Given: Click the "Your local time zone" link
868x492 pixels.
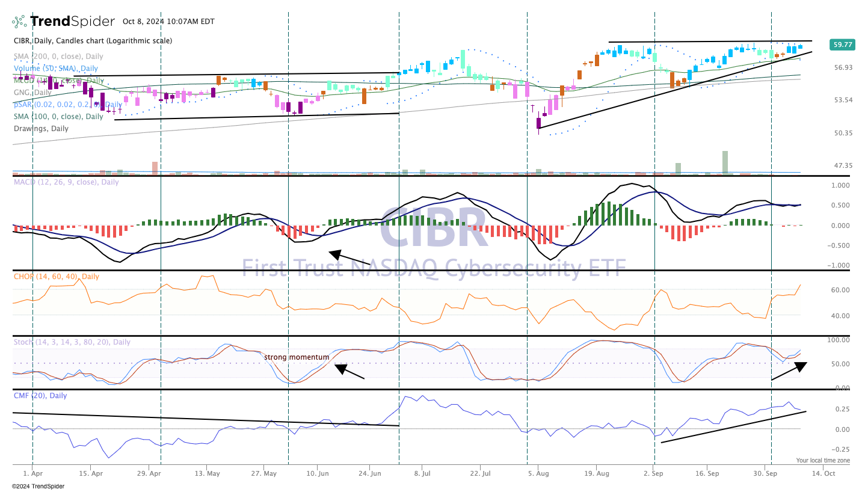Looking at the screenshot, I should tap(823, 460).
